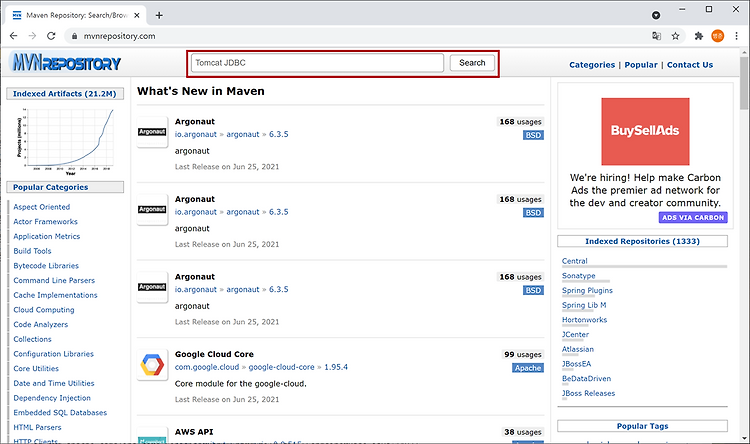Open Code Analyzers category
Viewport: 750px width, 444px height.
click(41, 324)
